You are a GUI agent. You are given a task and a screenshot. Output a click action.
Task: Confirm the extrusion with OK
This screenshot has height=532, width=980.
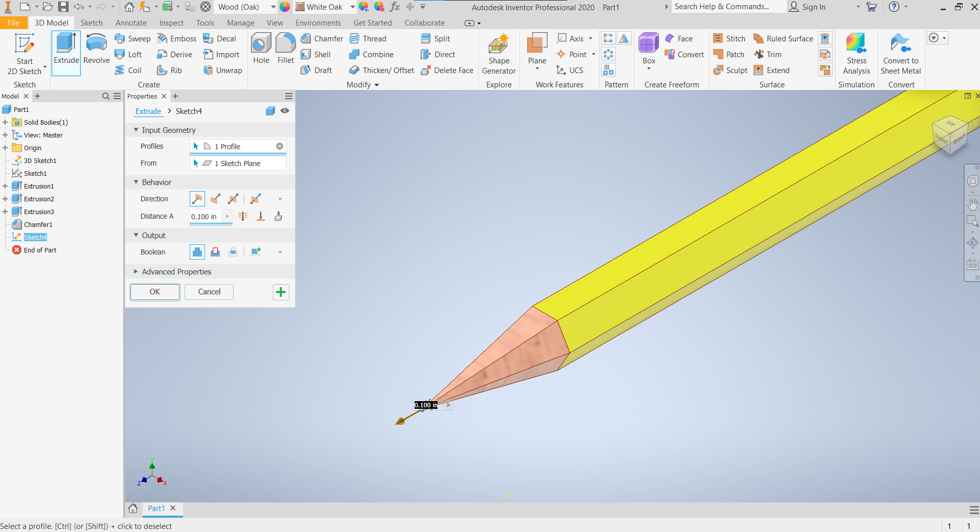coord(155,292)
